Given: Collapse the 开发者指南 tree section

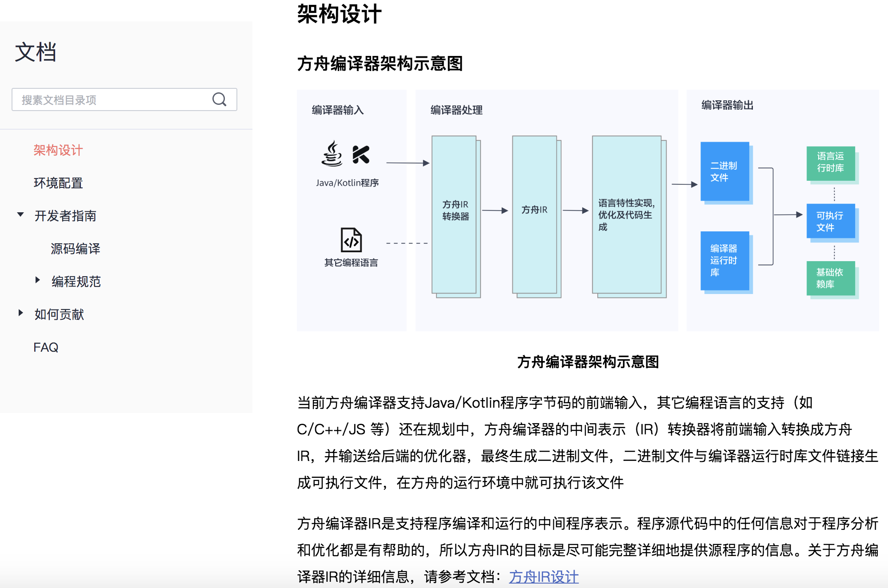Looking at the screenshot, I should click(20, 215).
